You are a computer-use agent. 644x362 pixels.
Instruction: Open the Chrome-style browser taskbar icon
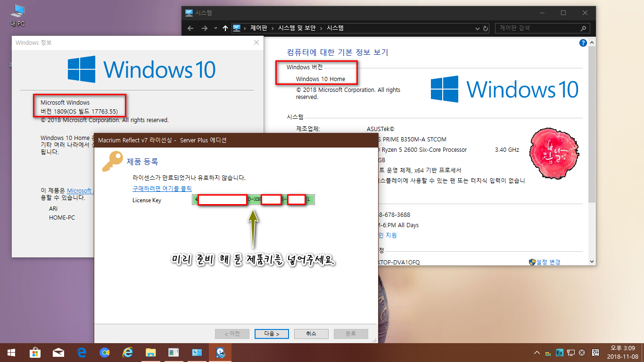click(105, 353)
